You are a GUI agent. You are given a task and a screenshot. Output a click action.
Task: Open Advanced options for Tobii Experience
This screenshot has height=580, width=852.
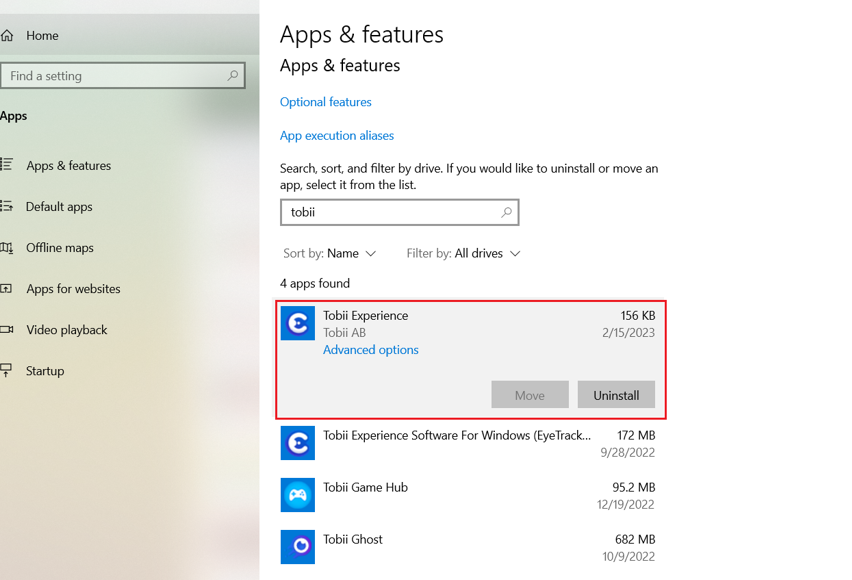coord(370,350)
